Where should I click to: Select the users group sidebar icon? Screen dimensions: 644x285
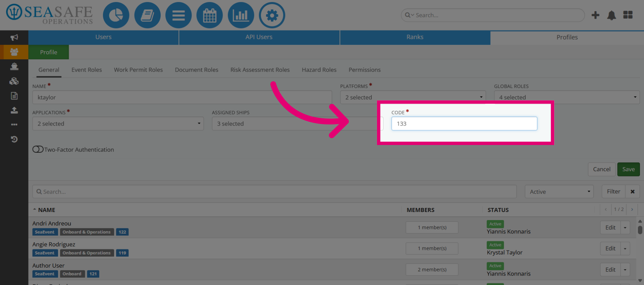14,52
